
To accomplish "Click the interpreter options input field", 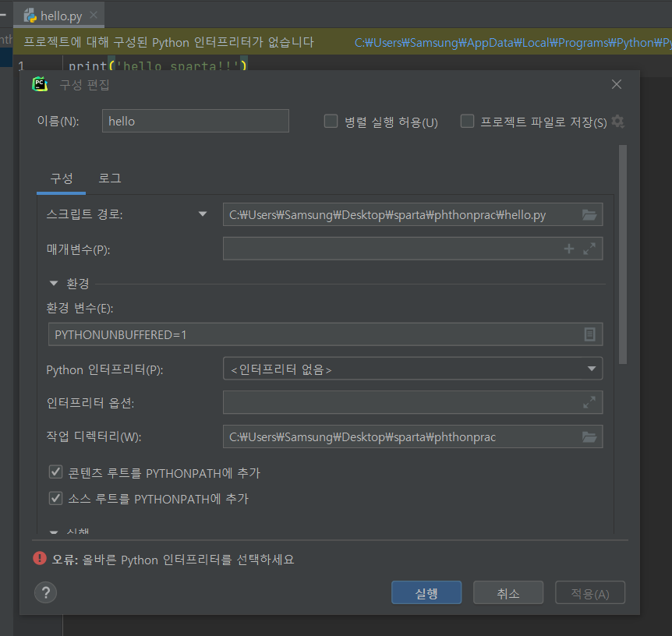I will pos(412,402).
